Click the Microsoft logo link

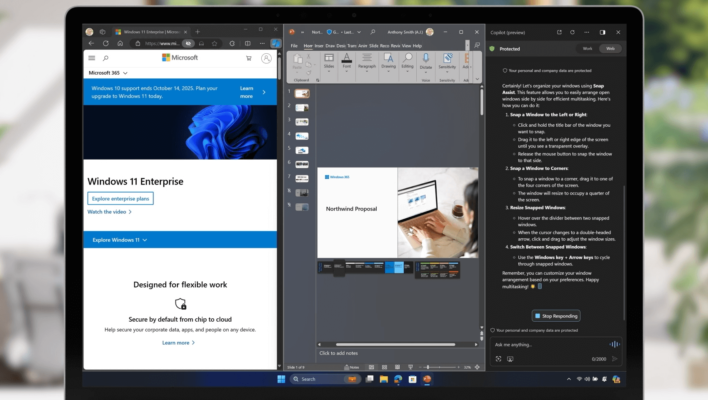[180, 58]
